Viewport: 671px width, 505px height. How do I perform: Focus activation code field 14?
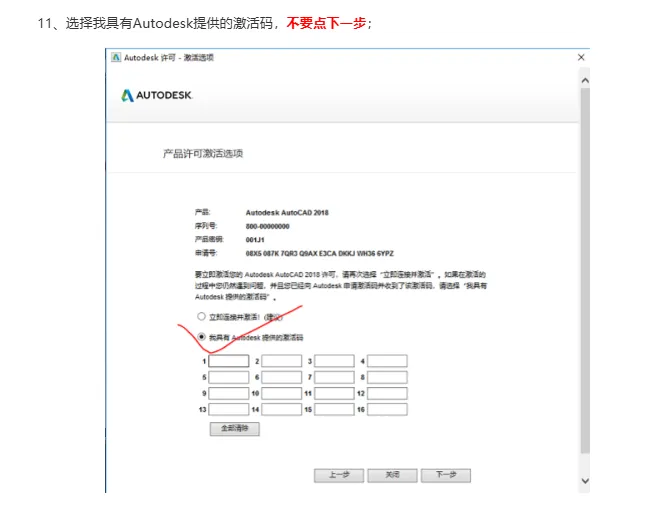click(282, 410)
